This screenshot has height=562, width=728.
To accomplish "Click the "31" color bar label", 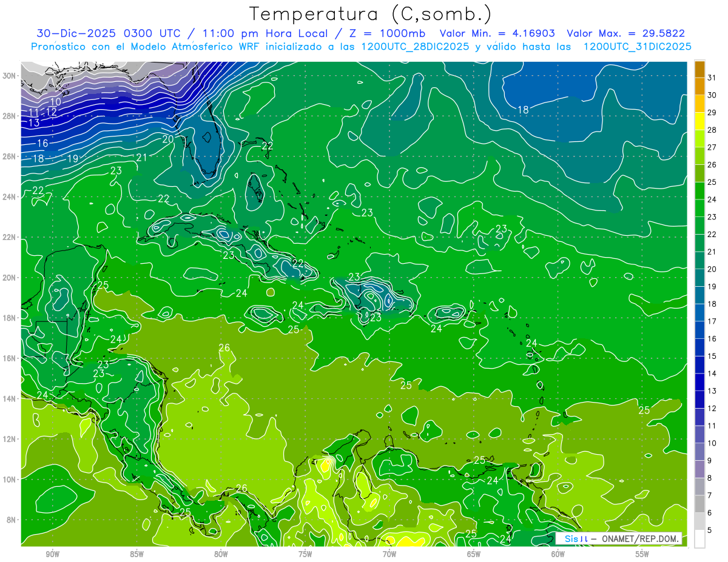I will click(712, 78).
